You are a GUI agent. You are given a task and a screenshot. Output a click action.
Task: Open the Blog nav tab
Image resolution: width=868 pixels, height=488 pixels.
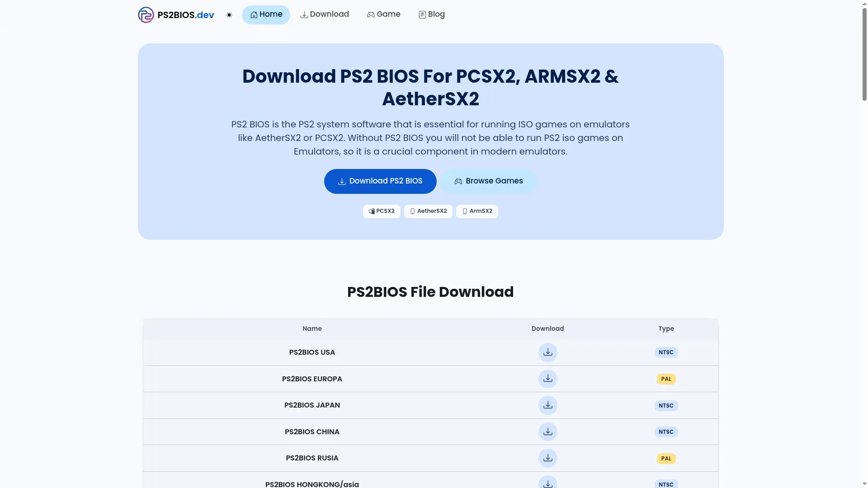pyautogui.click(x=432, y=14)
